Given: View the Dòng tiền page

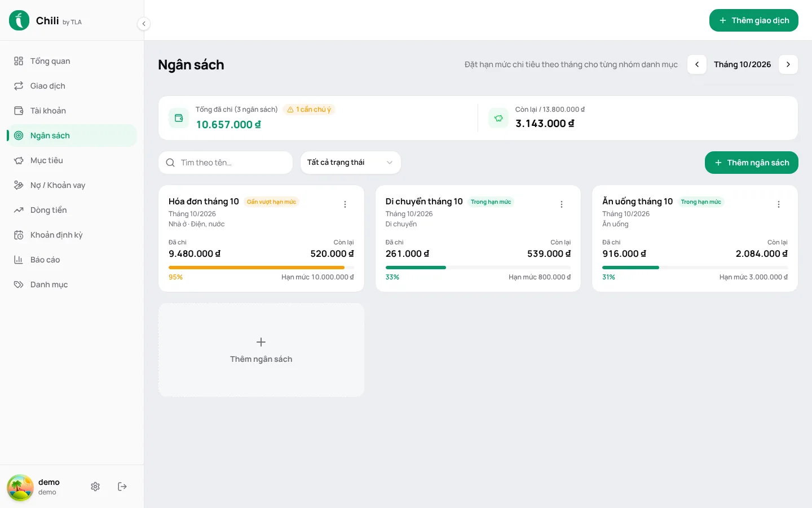Looking at the screenshot, I should tap(72, 210).
